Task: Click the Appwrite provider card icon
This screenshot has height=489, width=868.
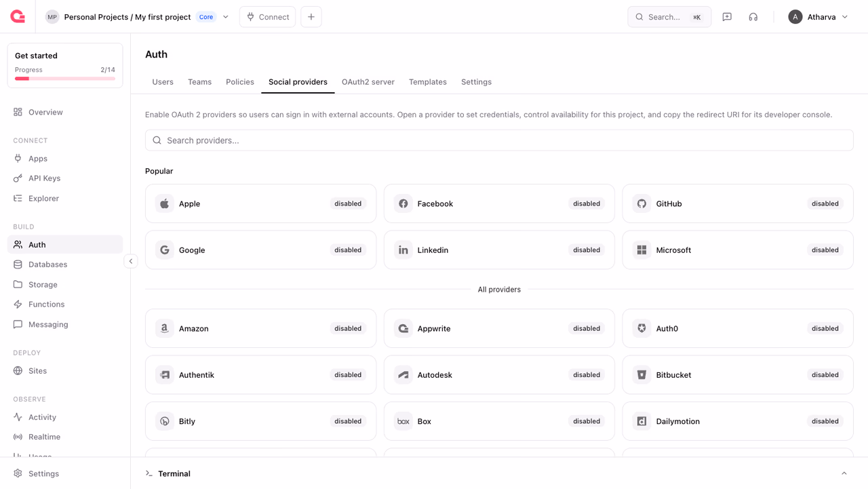Action: point(403,328)
